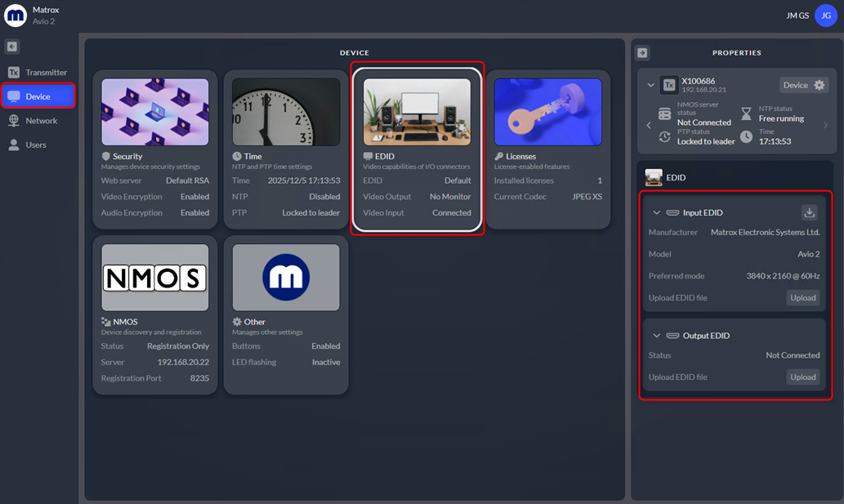Upload an Input EDID file

coord(803,297)
